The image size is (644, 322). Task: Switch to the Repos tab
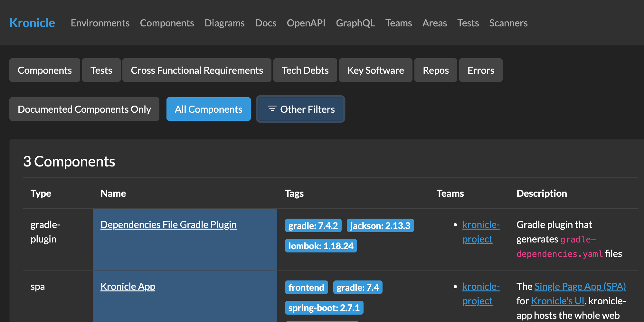coord(435,70)
